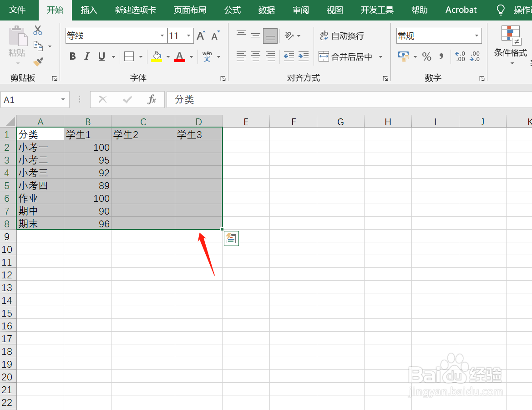Open the number format dropdown 常规
This screenshot has height=410, width=532.
[476, 36]
